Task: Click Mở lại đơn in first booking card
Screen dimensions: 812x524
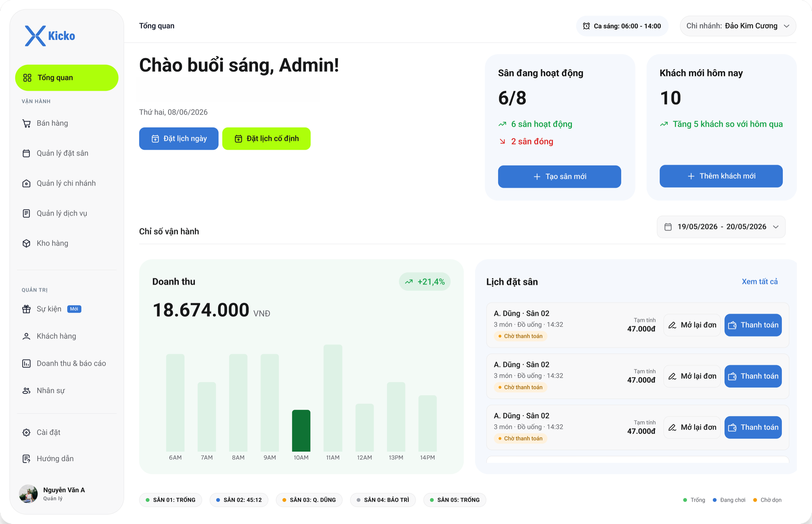Action: tap(692, 325)
